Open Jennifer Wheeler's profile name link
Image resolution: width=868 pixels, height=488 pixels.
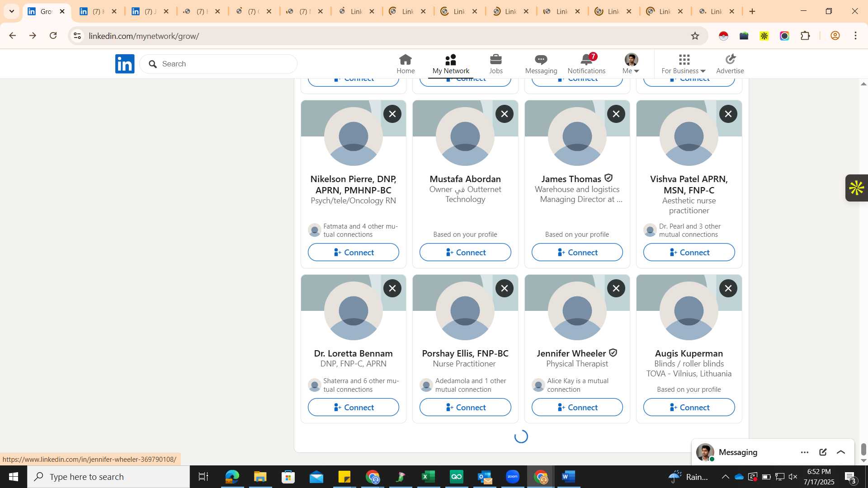click(x=571, y=353)
